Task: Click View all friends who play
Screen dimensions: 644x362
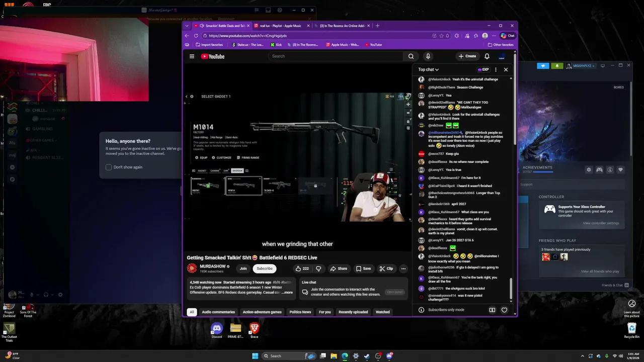Action: [x=600, y=271]
